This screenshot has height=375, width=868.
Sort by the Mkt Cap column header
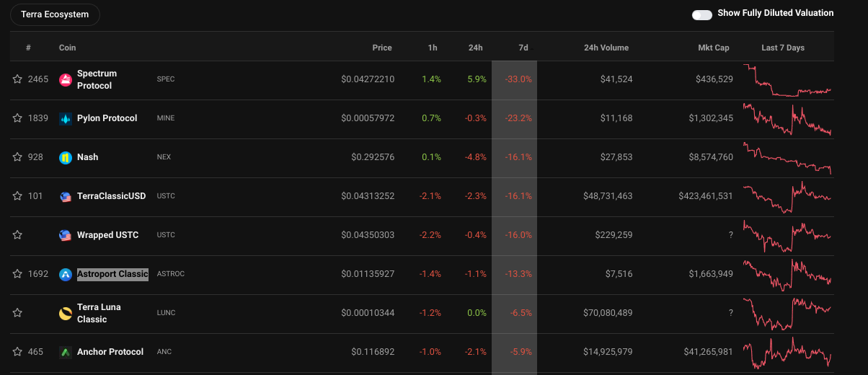[714, 48]
